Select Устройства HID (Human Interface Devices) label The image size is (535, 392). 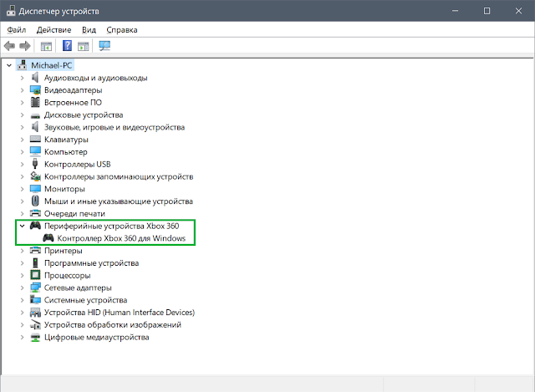120,312
